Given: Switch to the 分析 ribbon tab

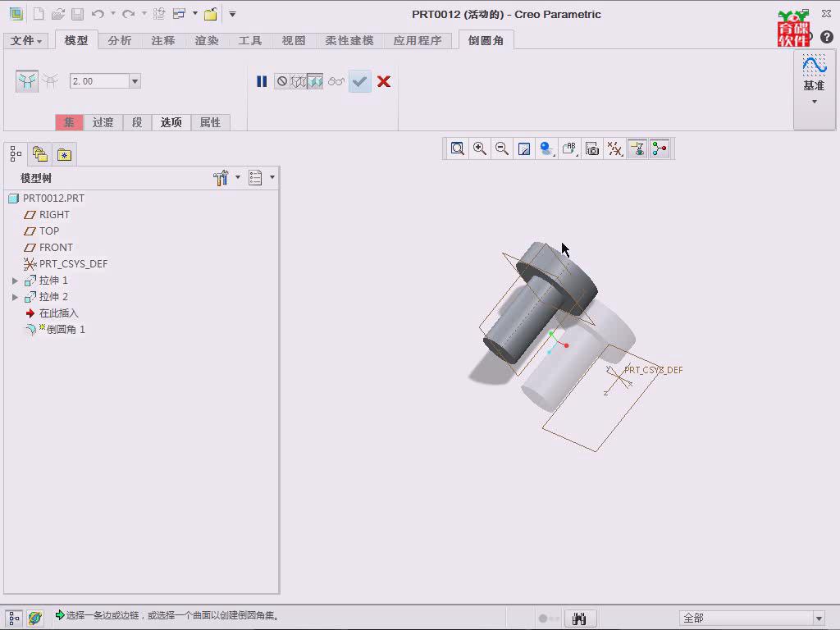Looking at the screenshot, I should (x=120, y=41).
